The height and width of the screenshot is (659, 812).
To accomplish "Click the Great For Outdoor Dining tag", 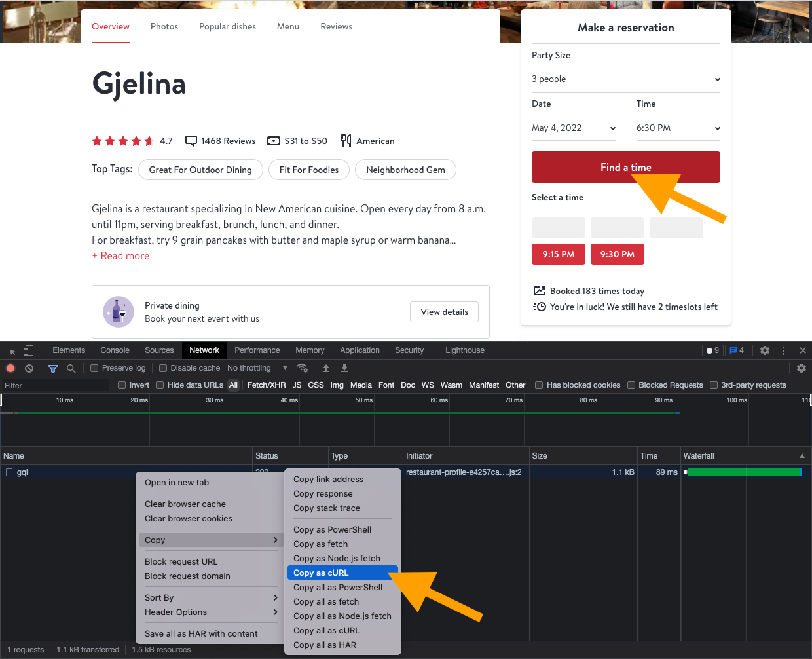I will (200, 170).
